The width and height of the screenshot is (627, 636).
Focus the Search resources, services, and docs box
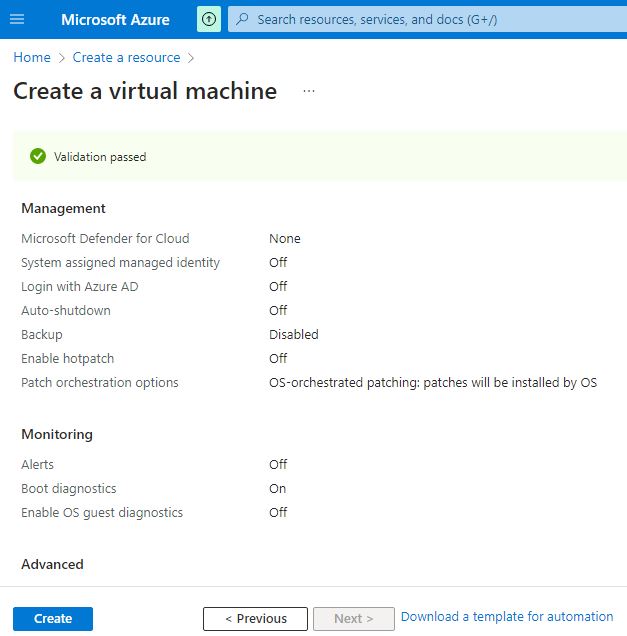pos(420,19)
